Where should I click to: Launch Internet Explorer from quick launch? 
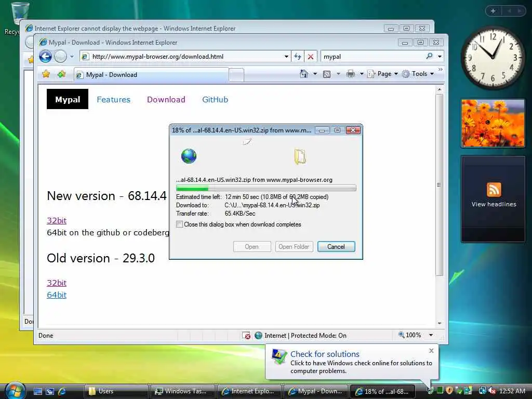tap(62, 391)
